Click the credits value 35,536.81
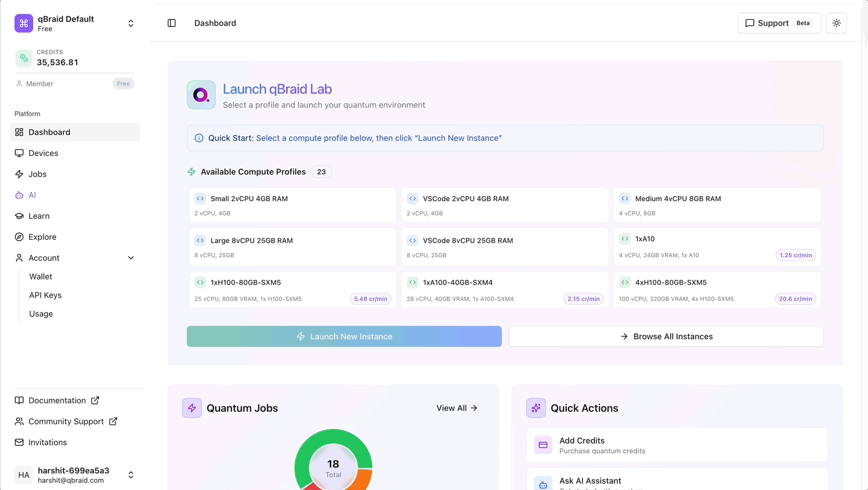The height and width of the screenshot is (490, 868). click(58, 62)
